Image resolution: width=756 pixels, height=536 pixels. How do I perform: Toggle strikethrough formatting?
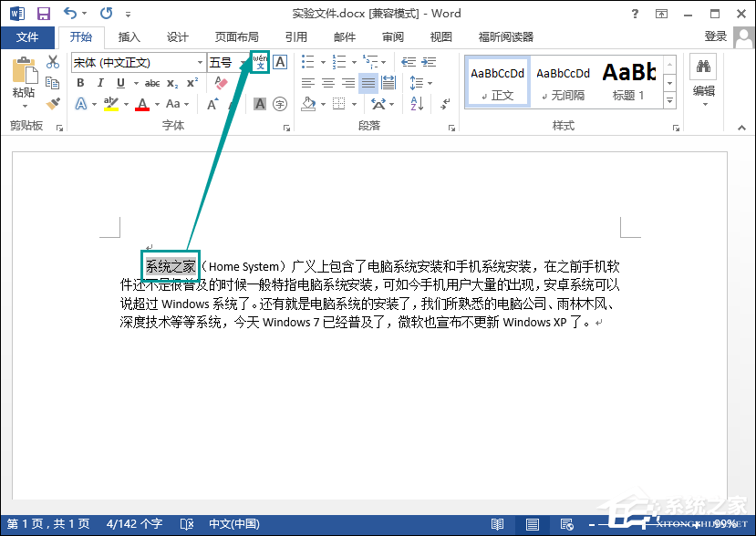[x=153, y=83]
